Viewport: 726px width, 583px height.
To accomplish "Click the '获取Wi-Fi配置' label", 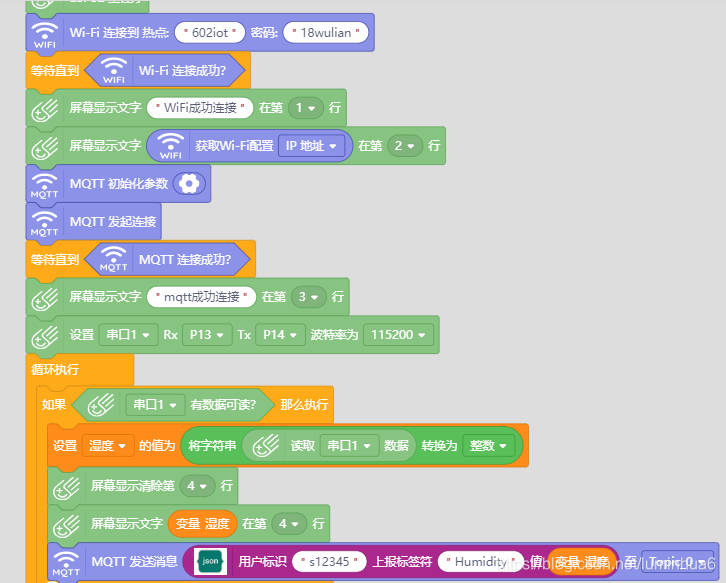I will tap(234, 146).
